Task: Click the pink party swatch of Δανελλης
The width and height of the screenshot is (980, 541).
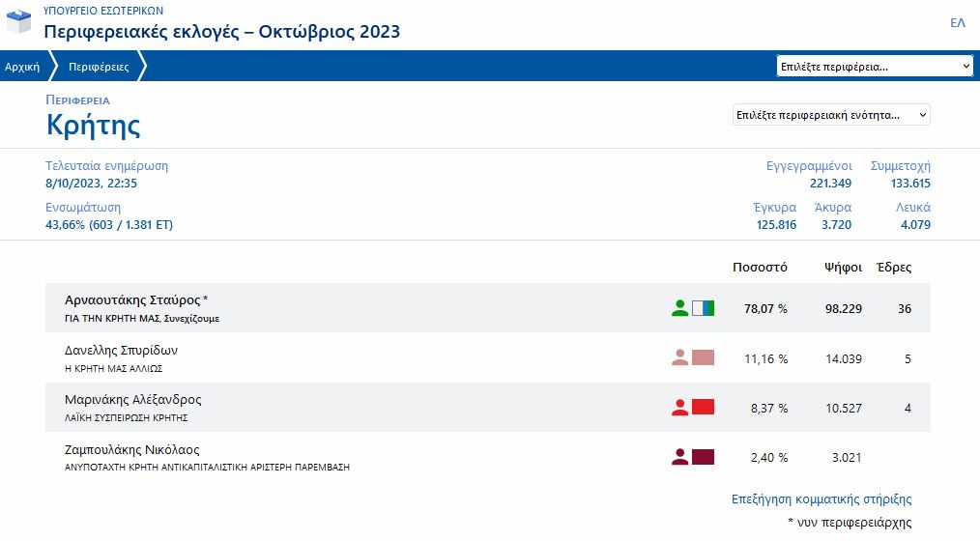Action: [703, 357]
